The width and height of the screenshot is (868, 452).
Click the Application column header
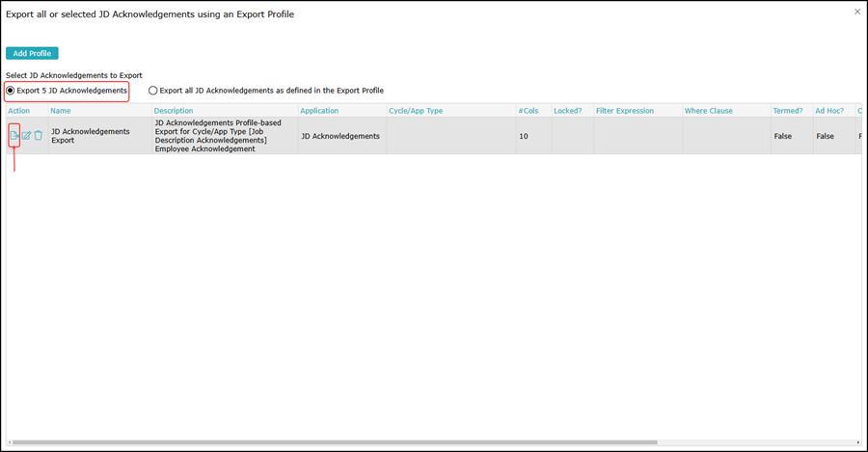coord(319,111)
